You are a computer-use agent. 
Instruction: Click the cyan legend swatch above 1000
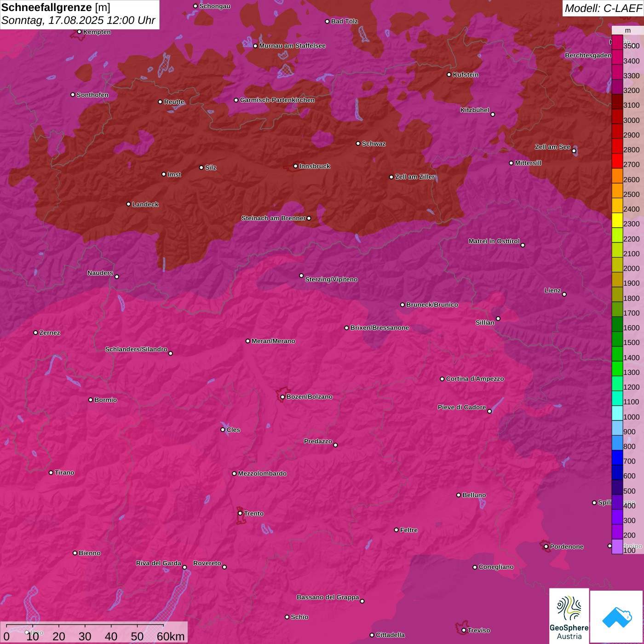click(x=617, y=413)
